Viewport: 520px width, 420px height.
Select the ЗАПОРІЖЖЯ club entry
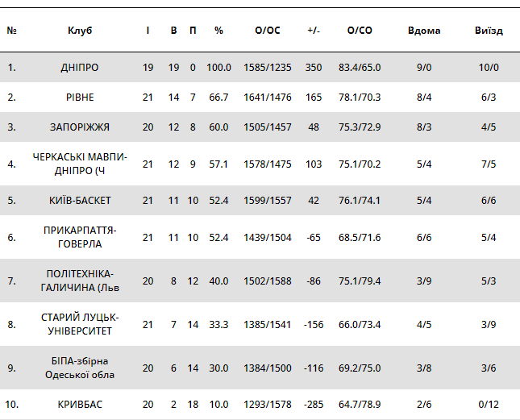(80, 127)
